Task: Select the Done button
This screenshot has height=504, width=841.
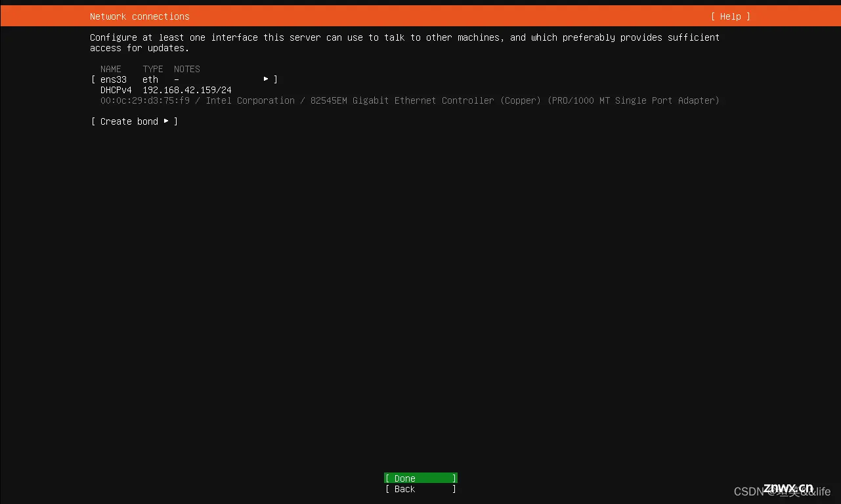Action: point(421,478)
